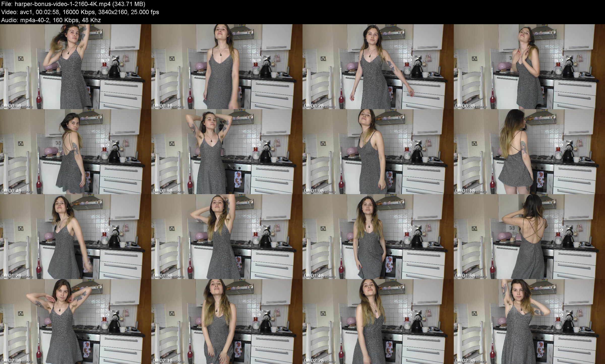Click the harper-bonus-video-1-2160-4K.mp4 filename text
605x364 pixels.
coord(62,4)
